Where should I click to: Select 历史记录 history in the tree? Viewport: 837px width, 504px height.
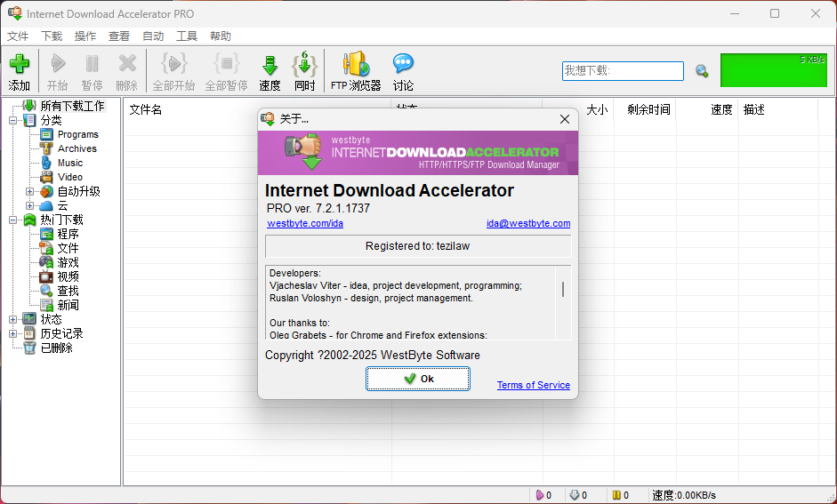[x=62, y=334]
